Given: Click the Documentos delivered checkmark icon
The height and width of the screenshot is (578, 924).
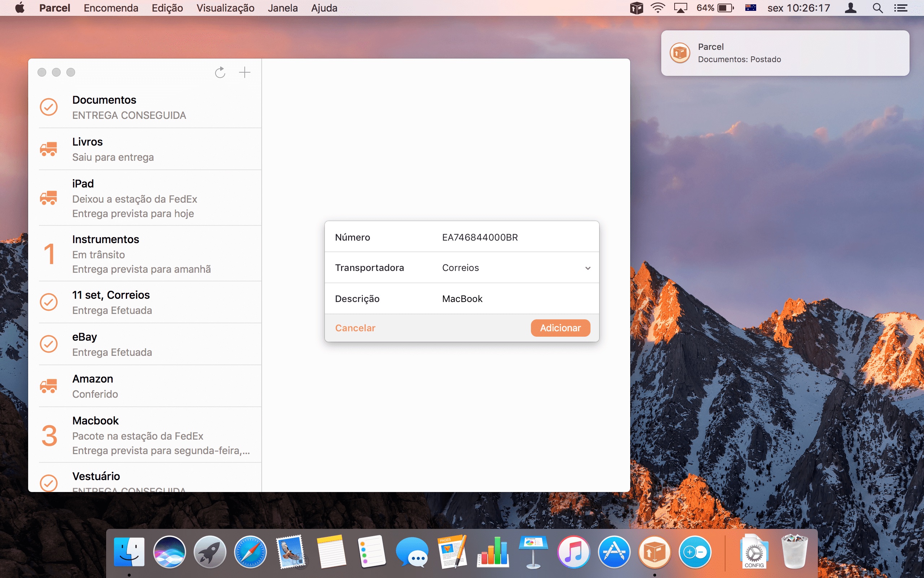Looking at the screenshot, I should [x=49, y=107].
